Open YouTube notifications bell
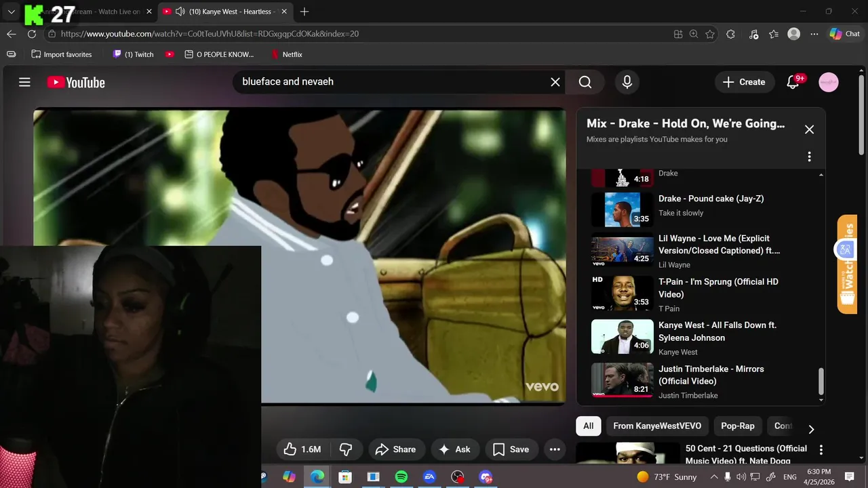This screenshot has height=488, width=868. click(793, 82)
